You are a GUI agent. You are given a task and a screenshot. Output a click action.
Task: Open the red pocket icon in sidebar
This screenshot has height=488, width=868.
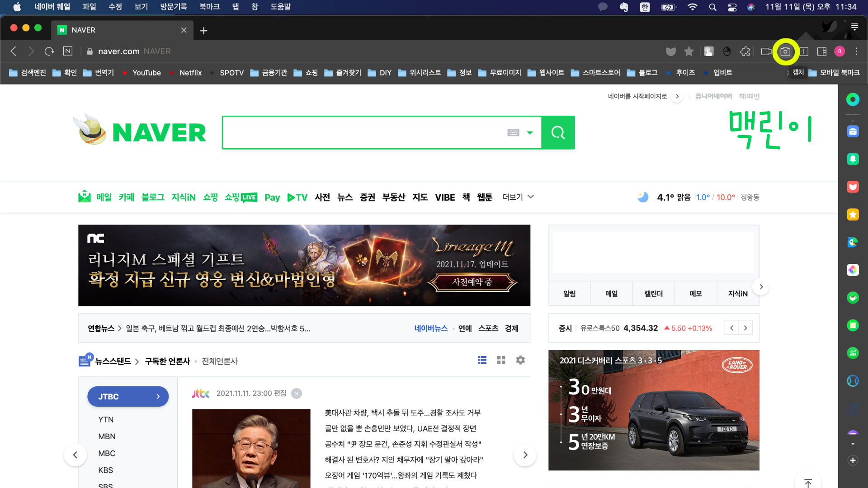(853, 187)
